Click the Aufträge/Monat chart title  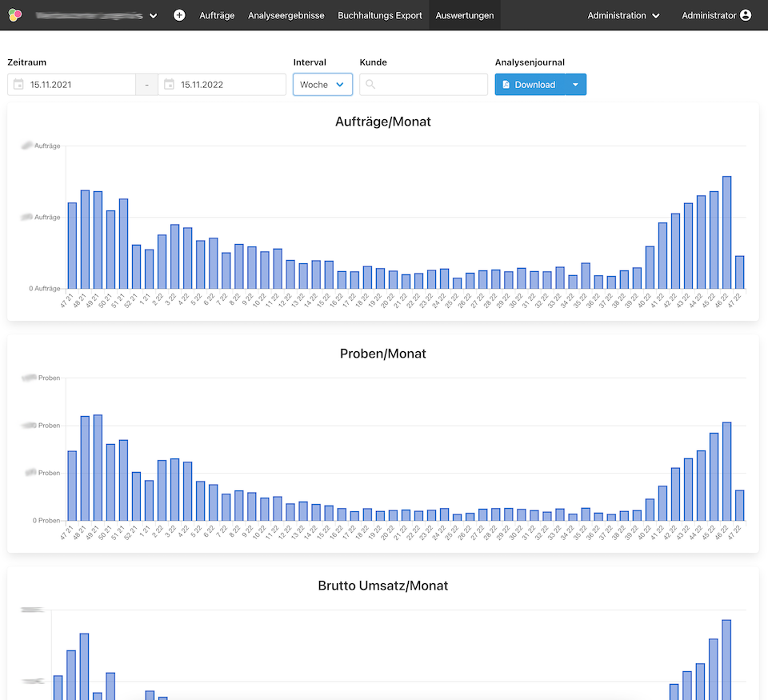383,122
